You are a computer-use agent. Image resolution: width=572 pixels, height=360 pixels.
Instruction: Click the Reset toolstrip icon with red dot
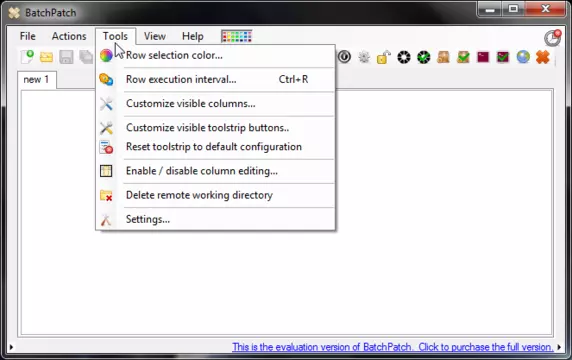(x=106, y=147)
